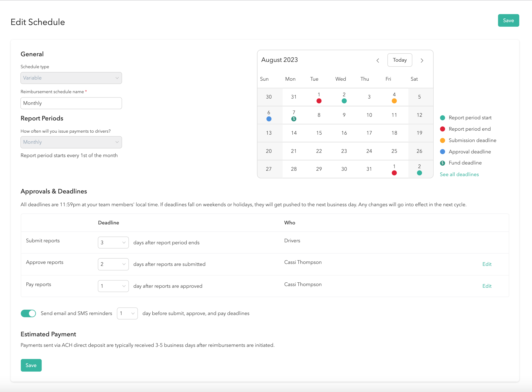Click Today button in calendar
Viewport: 532px width, 392px height.
[400, 60]
